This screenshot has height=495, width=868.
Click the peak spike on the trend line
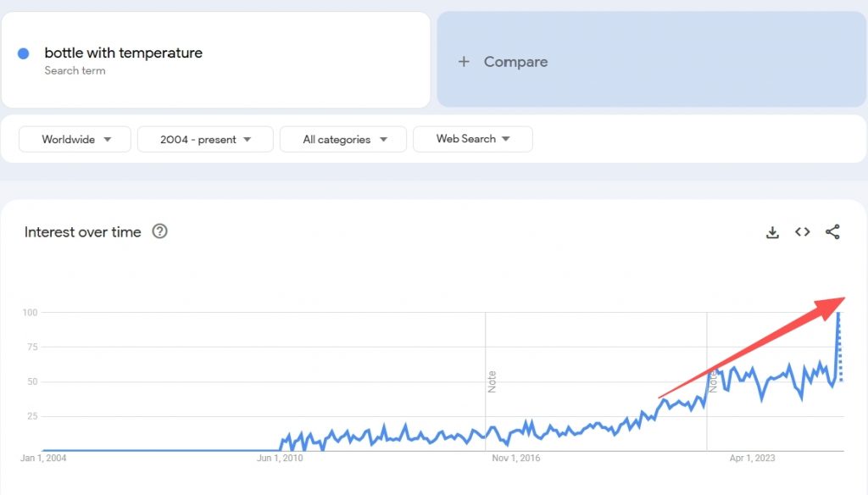point(838,314)
